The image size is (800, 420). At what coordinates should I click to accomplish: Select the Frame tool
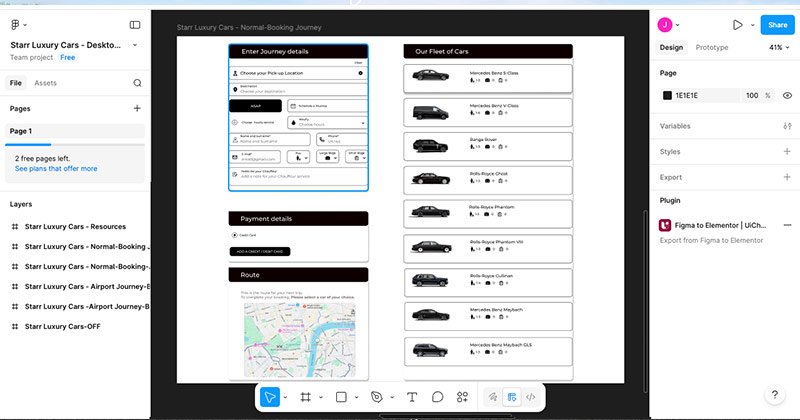coord(306,397)
